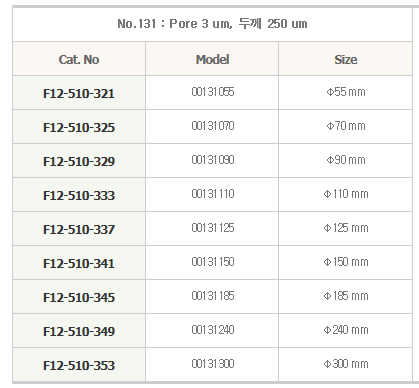
Task: Select catalog number F12-510-329
Action: (79, 161)
